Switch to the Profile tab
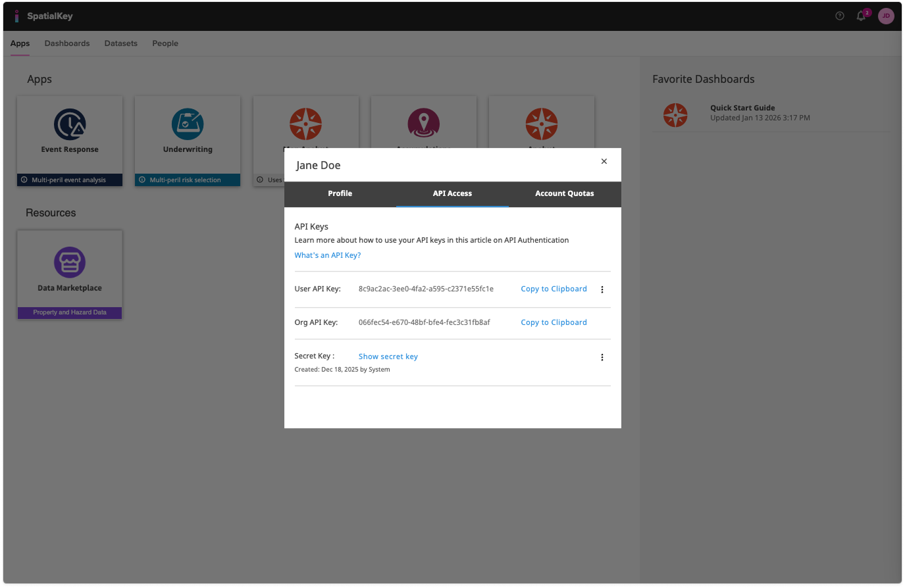 click(340, 193)
